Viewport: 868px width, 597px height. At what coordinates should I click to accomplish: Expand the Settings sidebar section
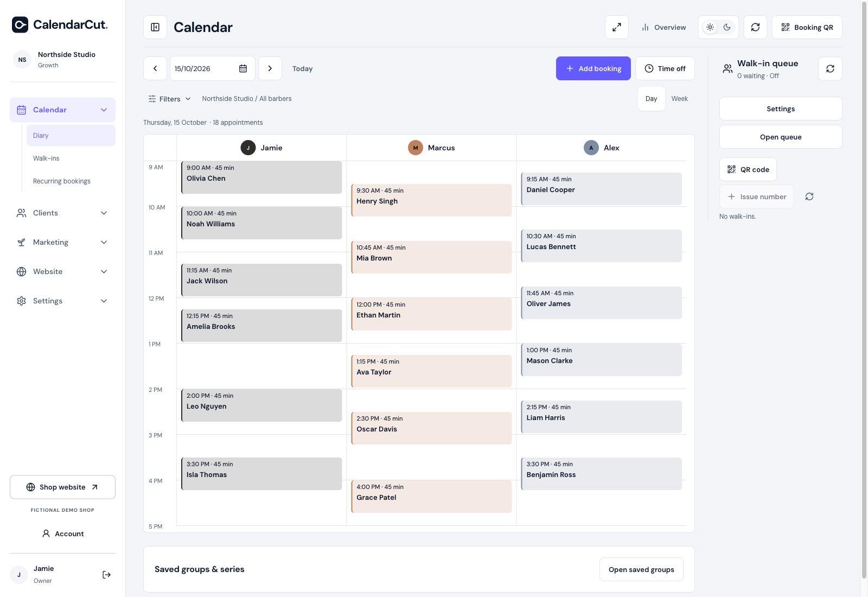62,301
